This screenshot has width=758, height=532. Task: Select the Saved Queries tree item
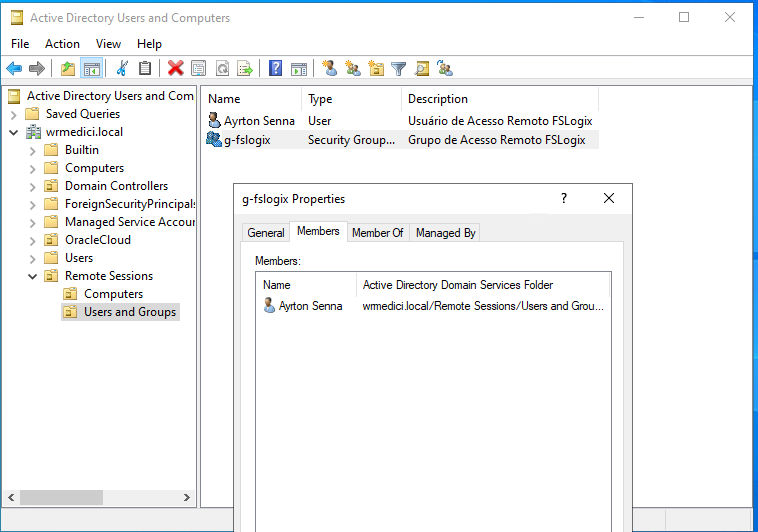(x=83, y=114)
